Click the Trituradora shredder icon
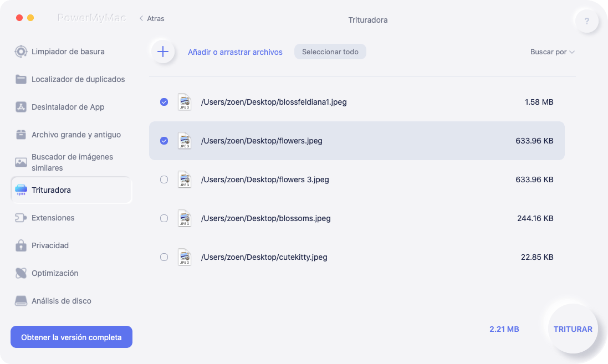This screenshot has height=364, width=608. click(21, 190)
